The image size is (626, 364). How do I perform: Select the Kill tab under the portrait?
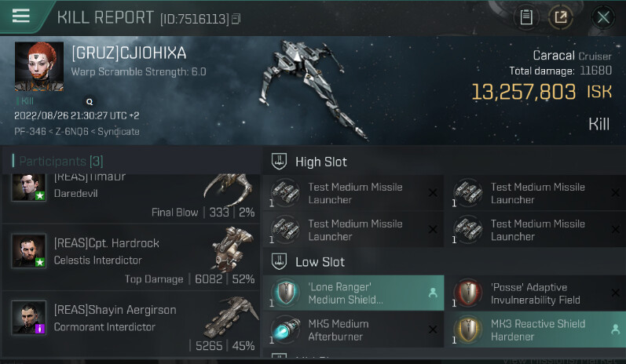tap(25, 101)
